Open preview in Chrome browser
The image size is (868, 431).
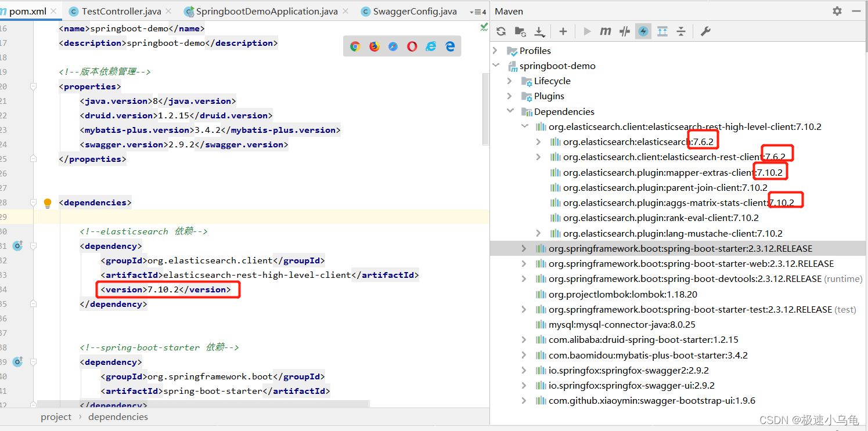pos(355,46)
